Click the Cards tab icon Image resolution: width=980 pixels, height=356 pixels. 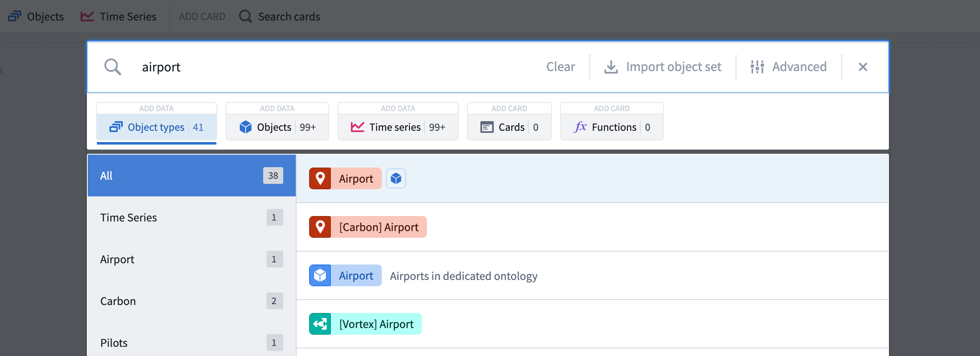tap(487, 127)
